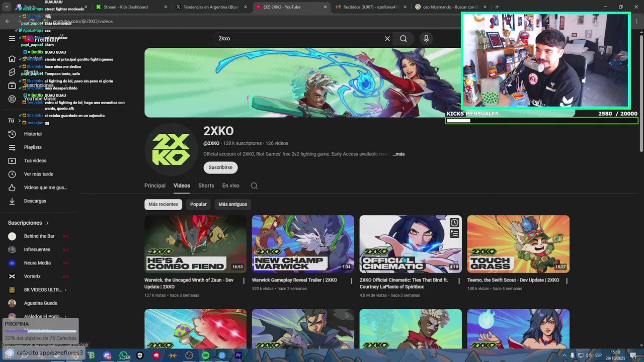Play Touch Grass Teemo thumbnail

[518, 244]
